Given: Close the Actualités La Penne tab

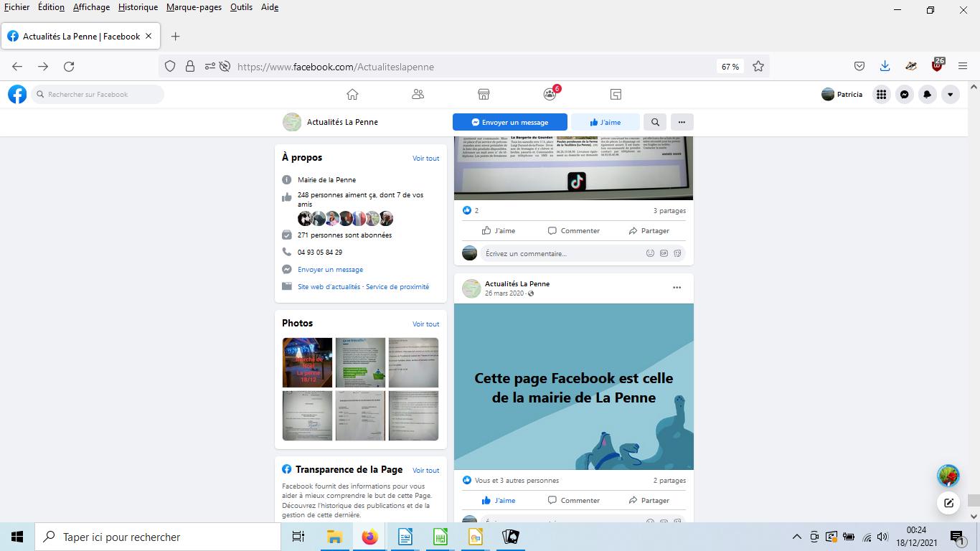Looking at the screenshot, I should click(x=149, y=36).
